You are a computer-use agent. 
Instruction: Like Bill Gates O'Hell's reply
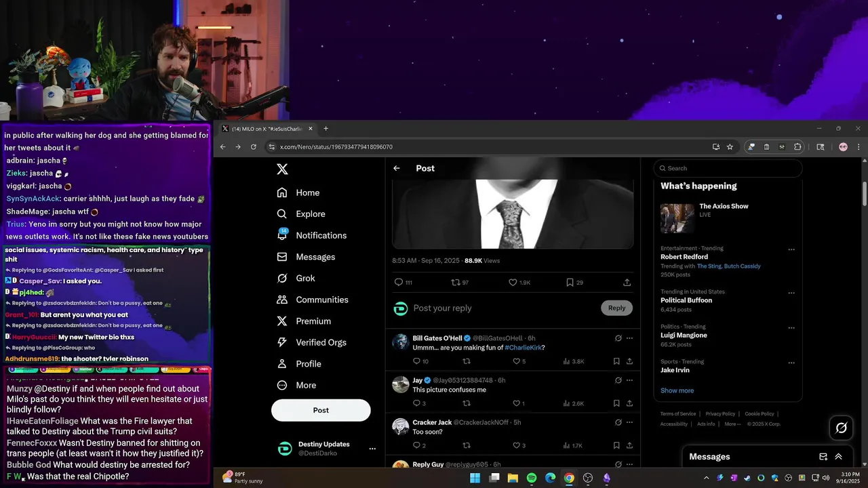[x=516, y=361]
